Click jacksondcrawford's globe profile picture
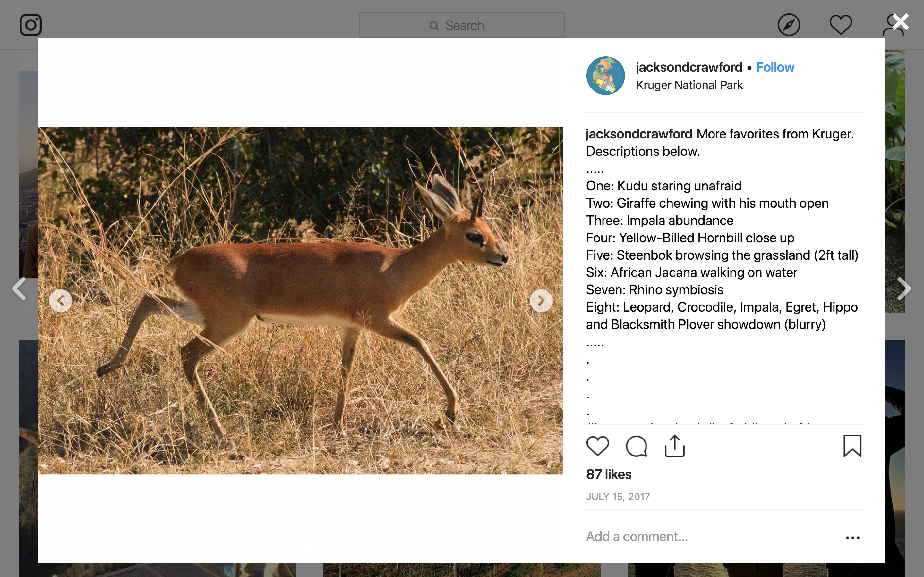Viewport: 924px width, 577px height. [x=605, y=76]
